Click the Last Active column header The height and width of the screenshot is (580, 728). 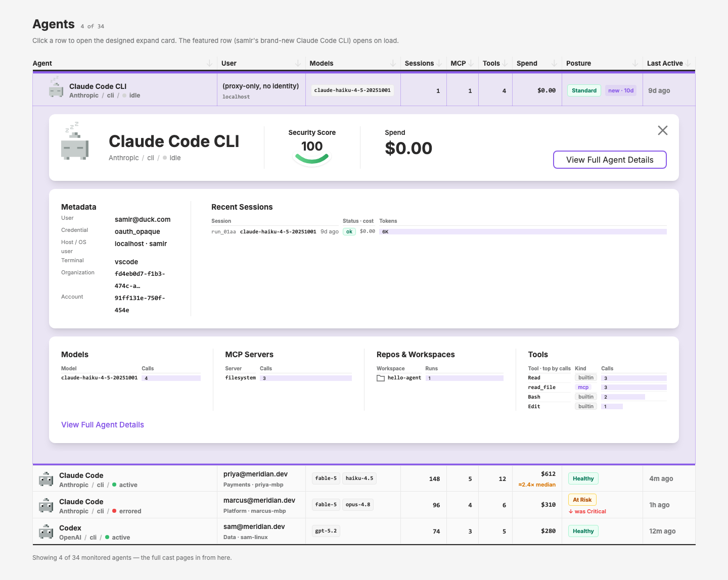[665, 63]
